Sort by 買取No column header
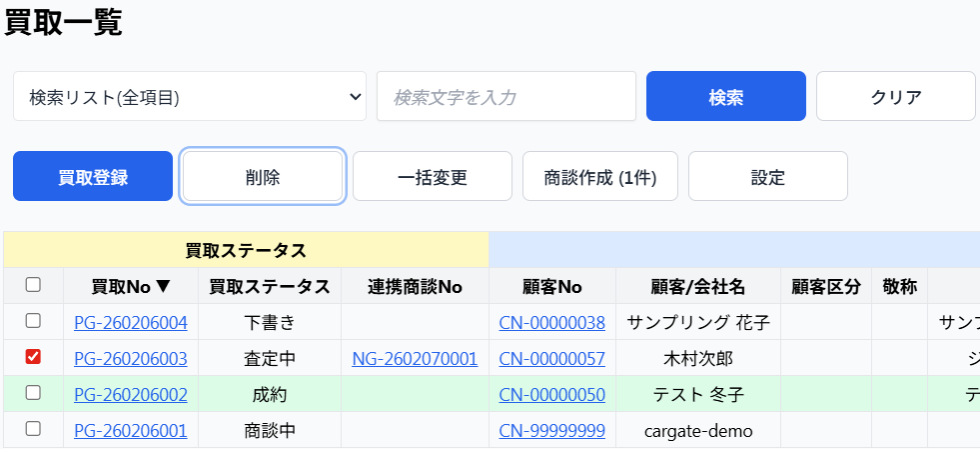 (131, 286)
